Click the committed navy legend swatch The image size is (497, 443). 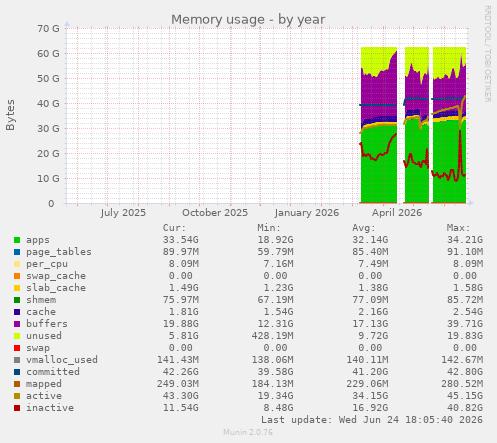pyautogui.click(x=17, y=372)
